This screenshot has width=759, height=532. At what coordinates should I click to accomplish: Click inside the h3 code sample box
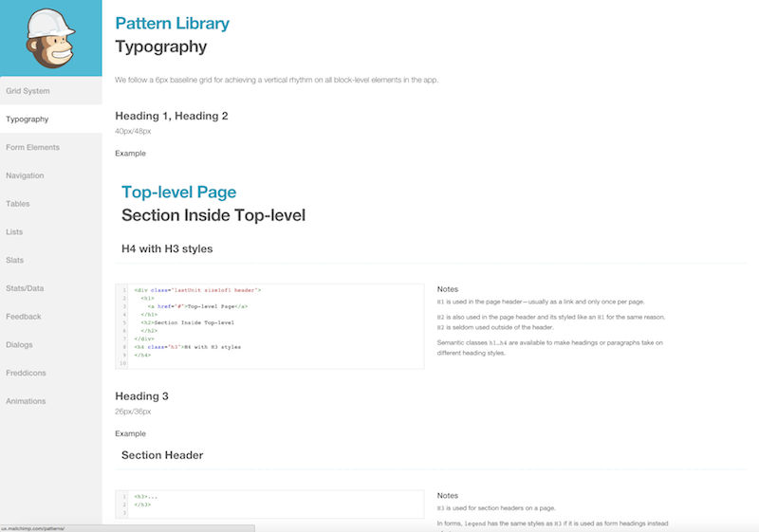point(269,504)
